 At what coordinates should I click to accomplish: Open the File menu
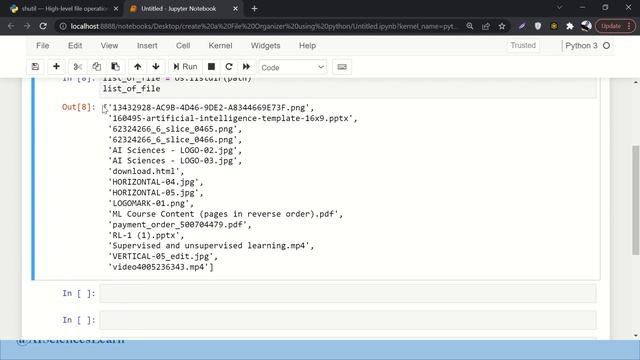coord(42,46)
